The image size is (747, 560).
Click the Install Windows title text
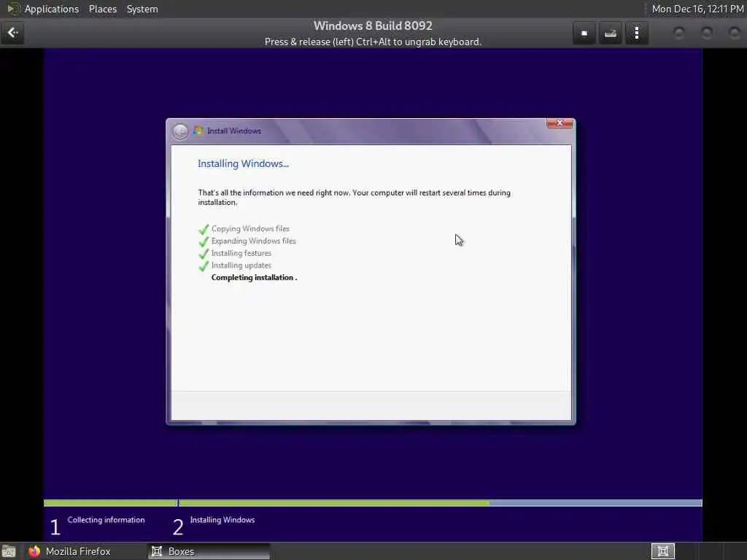point(234,131)
